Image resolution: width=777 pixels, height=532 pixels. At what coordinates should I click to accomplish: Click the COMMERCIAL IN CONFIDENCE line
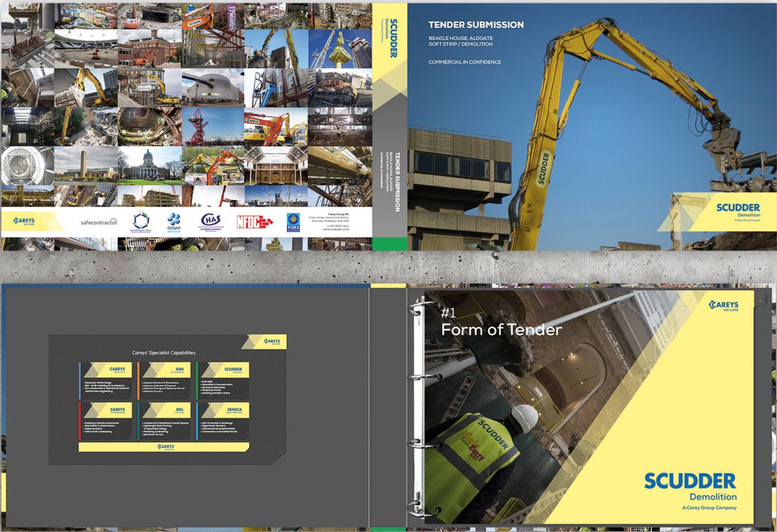tap(464, 62)
